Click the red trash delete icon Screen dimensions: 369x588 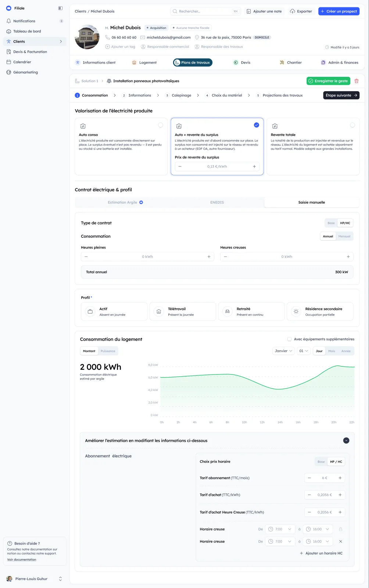click(356, 81)
